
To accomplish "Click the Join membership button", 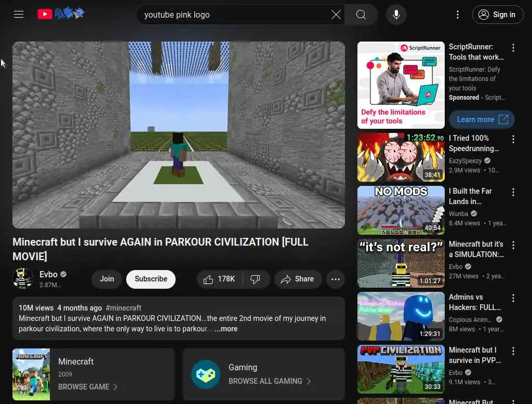I will (x=107, y=279).
